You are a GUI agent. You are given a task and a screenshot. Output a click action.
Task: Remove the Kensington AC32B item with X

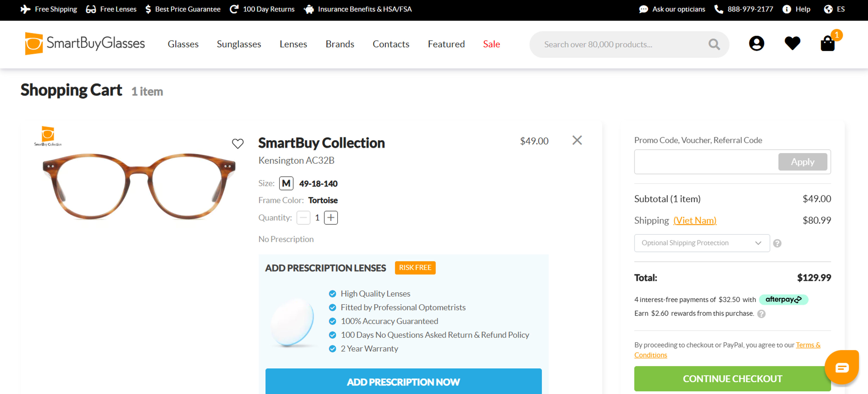click(x=577, y=140)
